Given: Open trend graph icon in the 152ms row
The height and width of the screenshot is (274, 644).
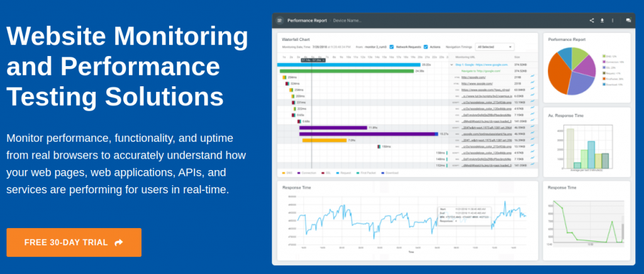Looking at the screenshot, I should click(533, 165).
